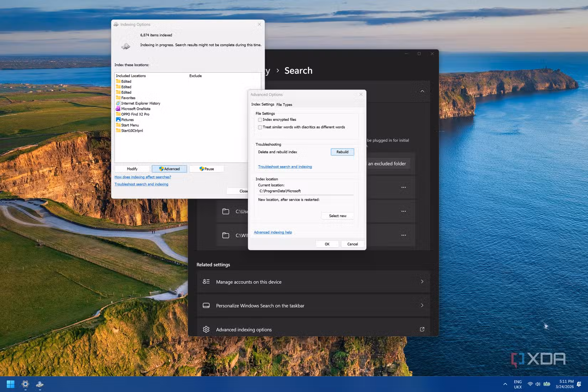Maximize the Settings window

[x=419, y=54]
